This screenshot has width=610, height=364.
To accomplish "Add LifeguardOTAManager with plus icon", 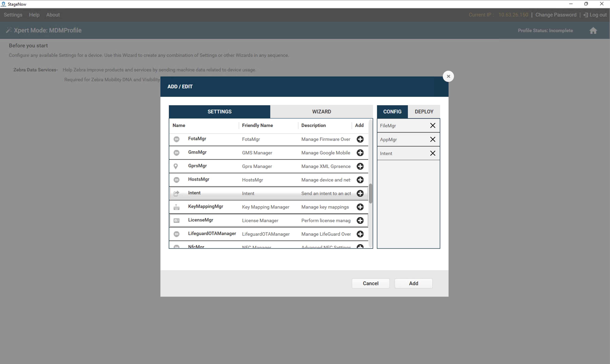I will 360,234.
